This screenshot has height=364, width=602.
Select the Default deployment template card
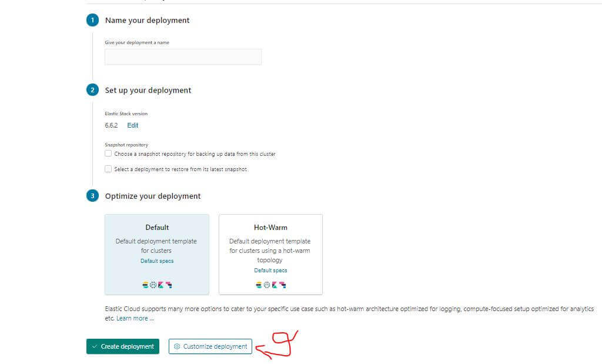pos(157,241)
